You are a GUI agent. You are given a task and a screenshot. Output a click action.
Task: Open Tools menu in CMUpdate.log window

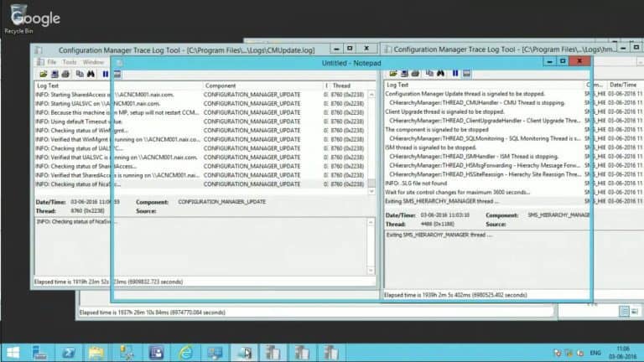coord(70,62)
